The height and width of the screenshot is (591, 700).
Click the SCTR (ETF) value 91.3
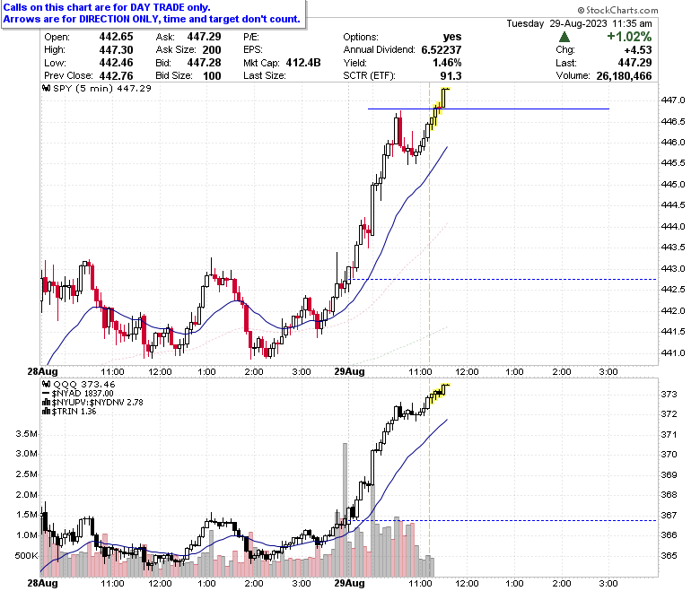click(x=451, y=76)
